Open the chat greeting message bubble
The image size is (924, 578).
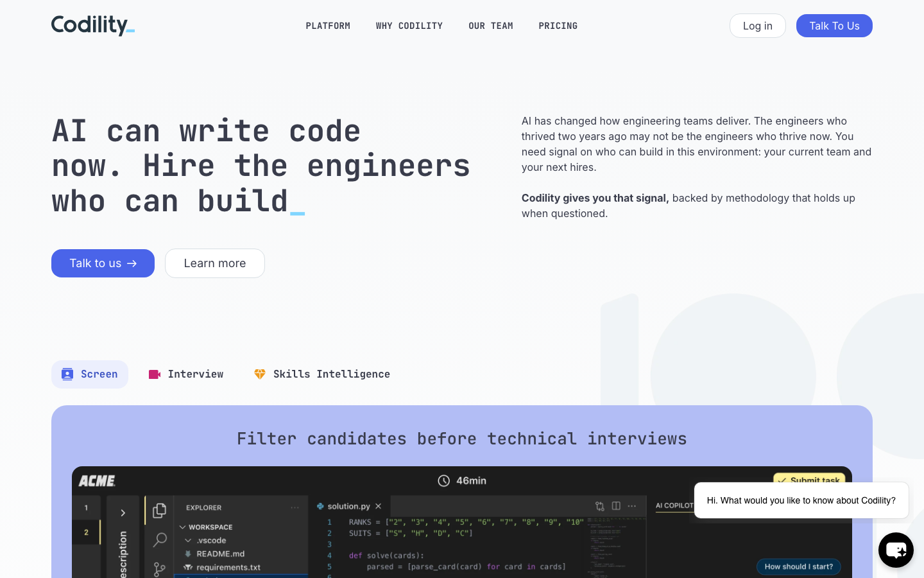click(801, 500)
